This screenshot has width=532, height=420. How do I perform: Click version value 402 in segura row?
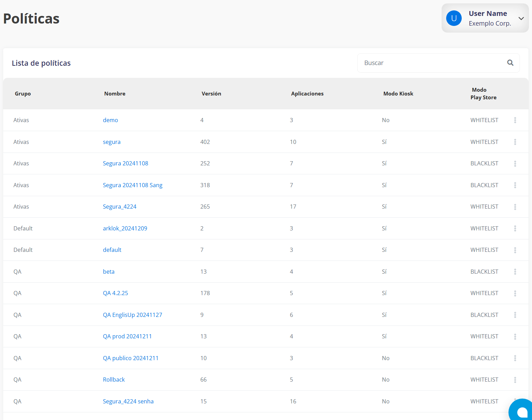click(205, 142)
